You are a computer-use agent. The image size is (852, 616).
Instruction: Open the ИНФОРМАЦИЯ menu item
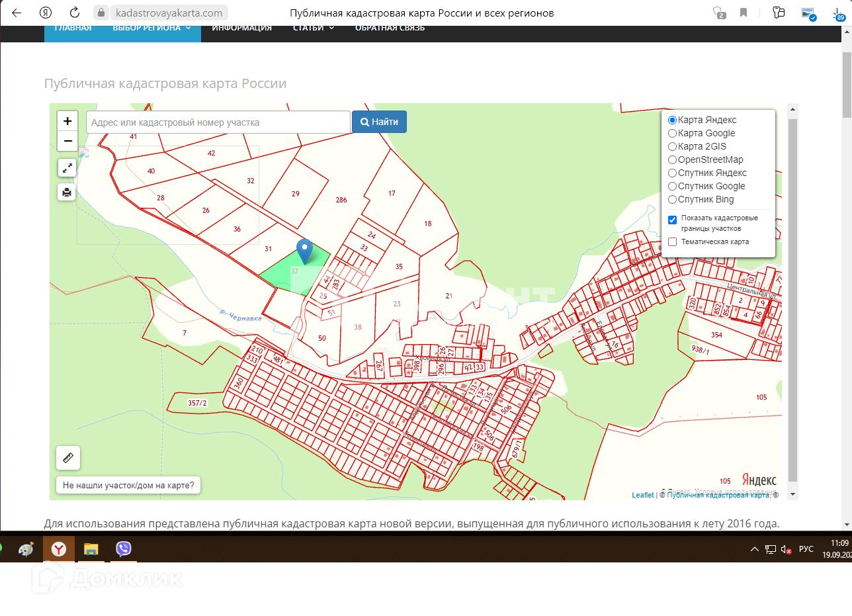point(241,28)
